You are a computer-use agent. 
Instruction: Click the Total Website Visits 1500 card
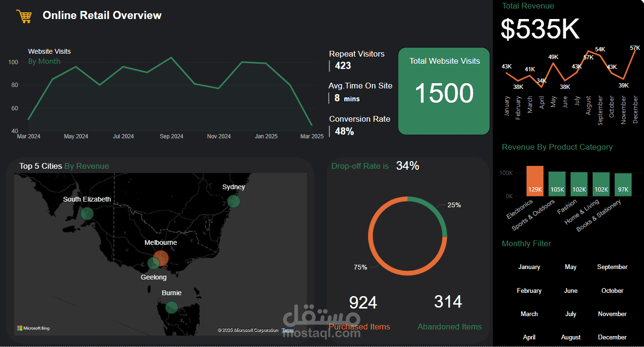(444, 91)
